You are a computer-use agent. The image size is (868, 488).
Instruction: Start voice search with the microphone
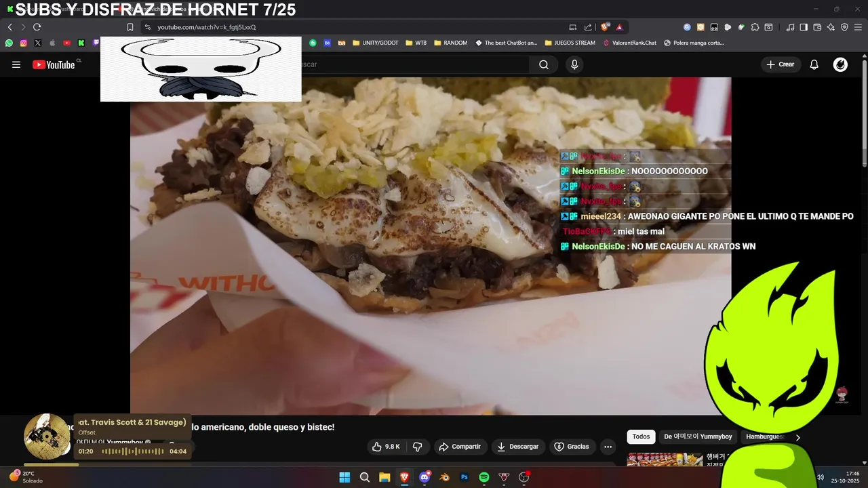coord(574,64)
